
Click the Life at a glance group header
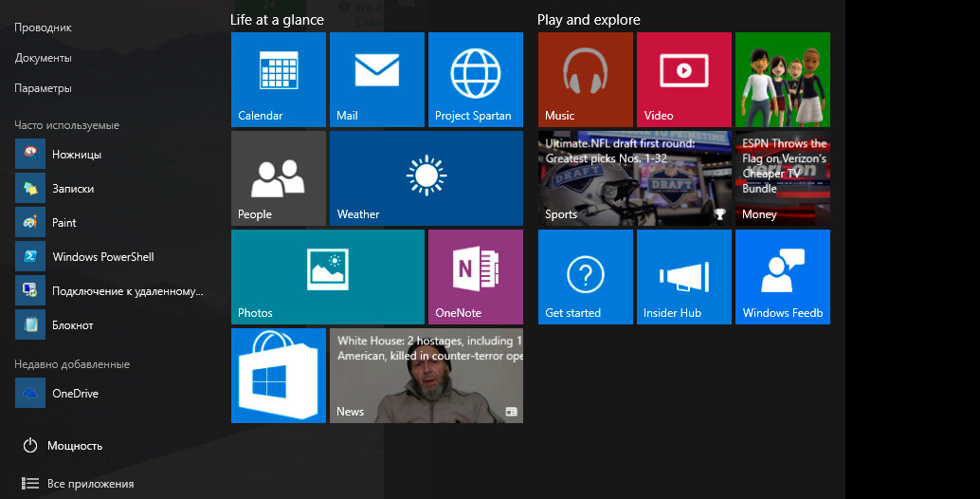277,20
